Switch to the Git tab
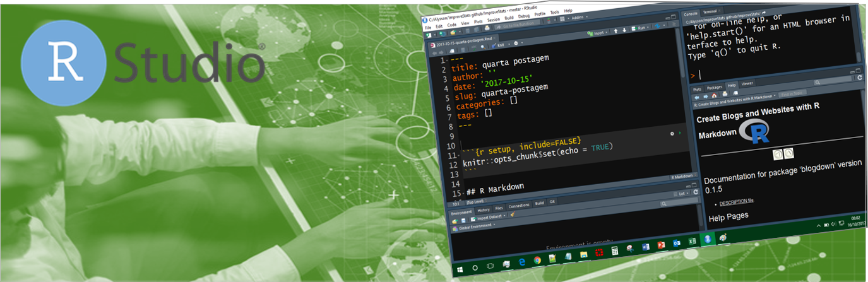The image size is (868, 282). (552, 202)
